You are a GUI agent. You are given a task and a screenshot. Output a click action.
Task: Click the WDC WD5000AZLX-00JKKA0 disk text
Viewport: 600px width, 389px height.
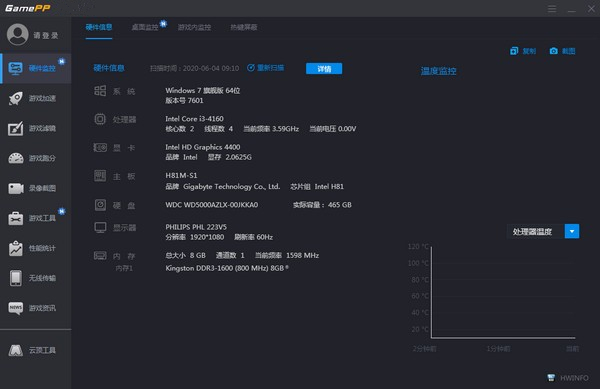[212, 205]
